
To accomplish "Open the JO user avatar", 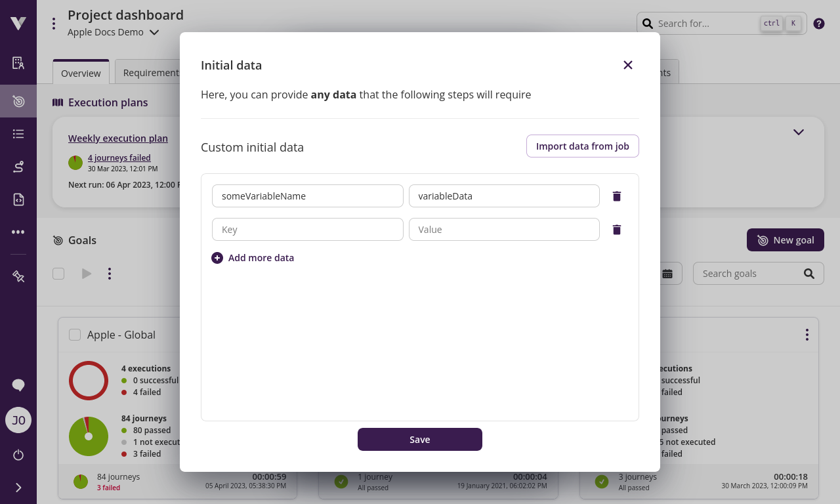I will click(18, 420).
